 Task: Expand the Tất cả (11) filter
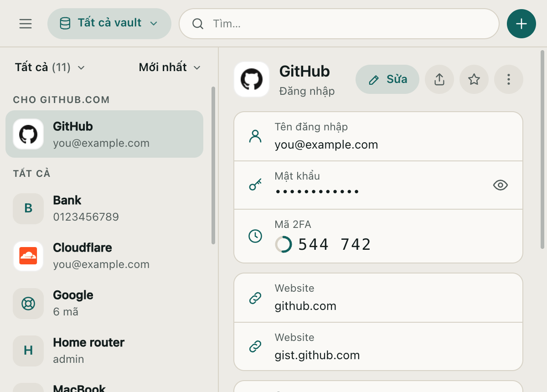[x=50, y=67]
